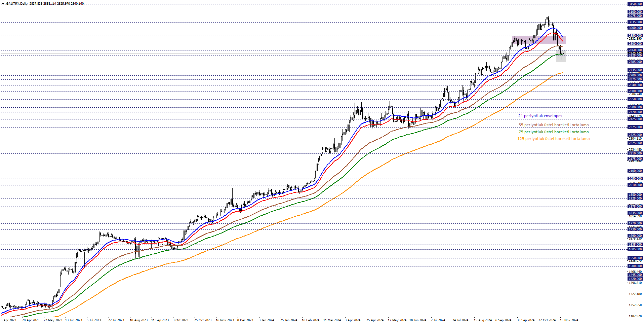Viewport: 644px width, 324px height.
Task: Click the '15 Aug 2024' date on time axis
Action: click(x=483, y=320)
